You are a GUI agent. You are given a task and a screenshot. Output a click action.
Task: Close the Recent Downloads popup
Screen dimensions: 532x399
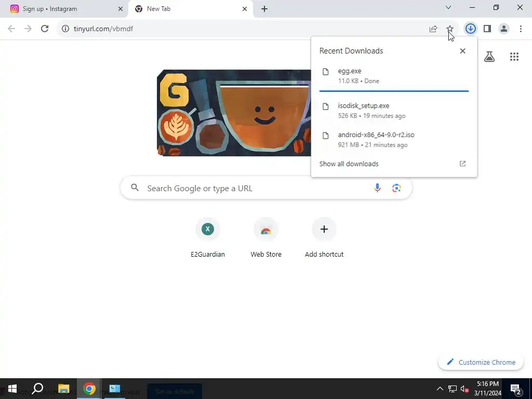(462, 51)
